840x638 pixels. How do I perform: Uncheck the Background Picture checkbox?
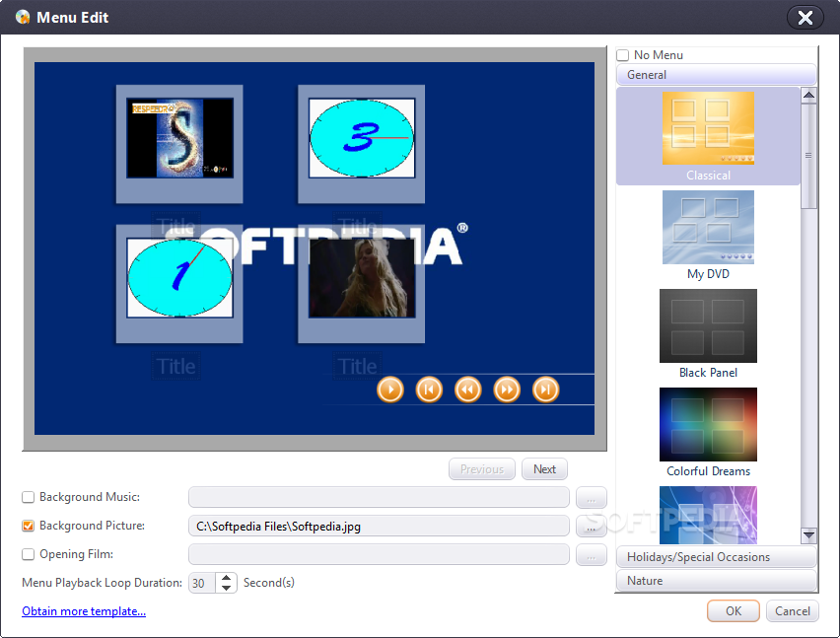tap(28, 526)
